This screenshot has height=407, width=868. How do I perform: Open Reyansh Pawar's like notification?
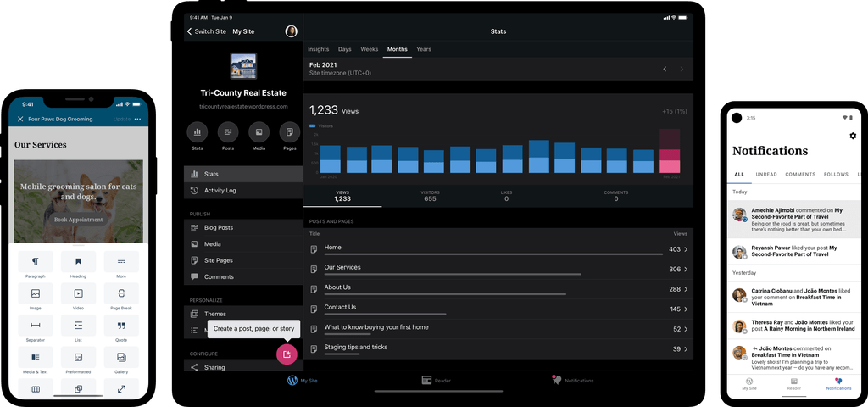(x=793, y=251)
